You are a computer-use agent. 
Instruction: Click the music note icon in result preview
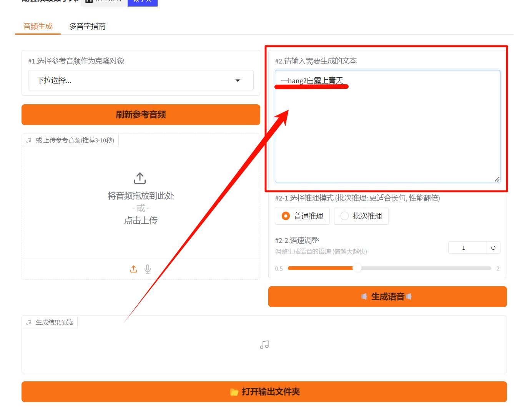[x=264, y=344]
